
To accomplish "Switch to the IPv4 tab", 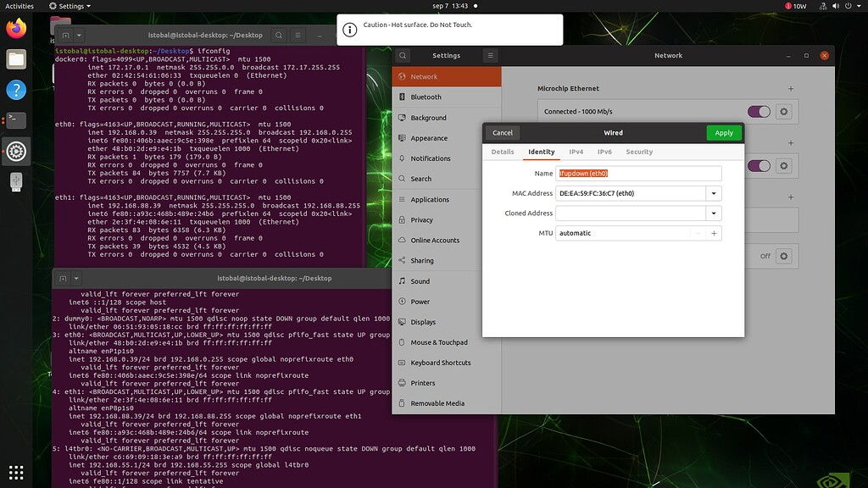I will coord(576,152).
